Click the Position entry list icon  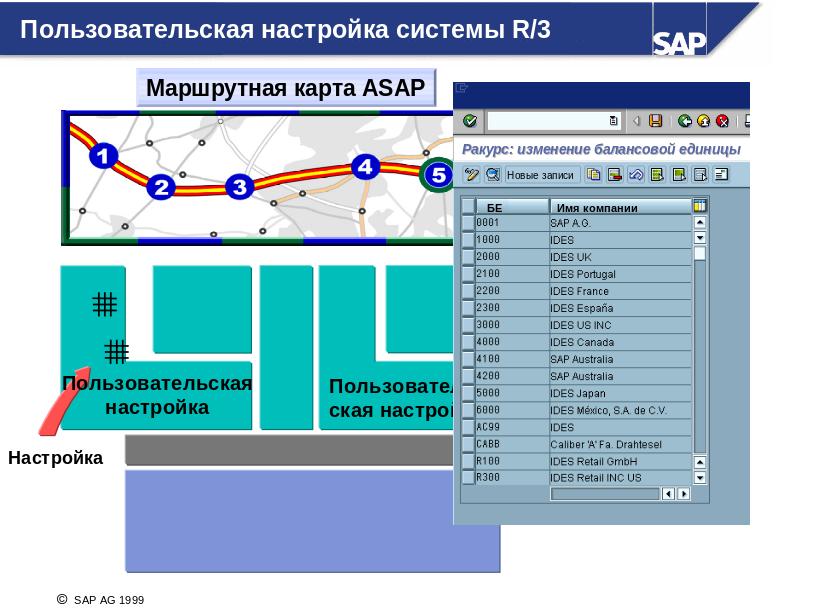click(721, 175)
